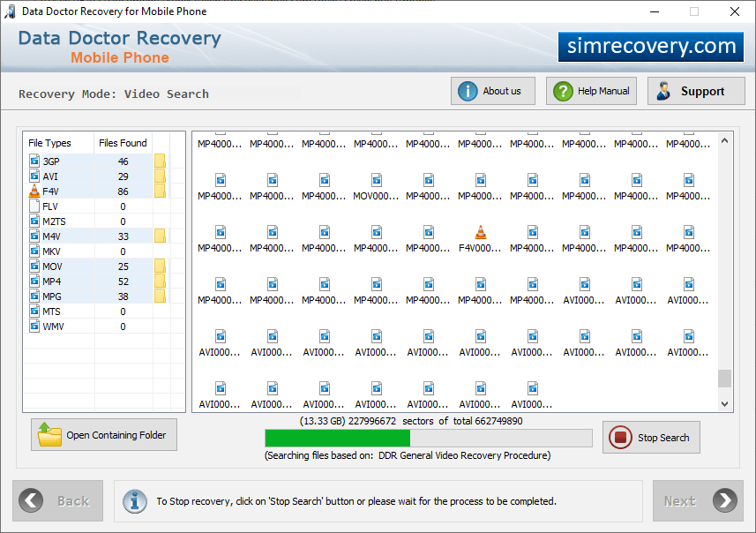
Task: Select the MPG file type icon
Action: pos(34,296)
